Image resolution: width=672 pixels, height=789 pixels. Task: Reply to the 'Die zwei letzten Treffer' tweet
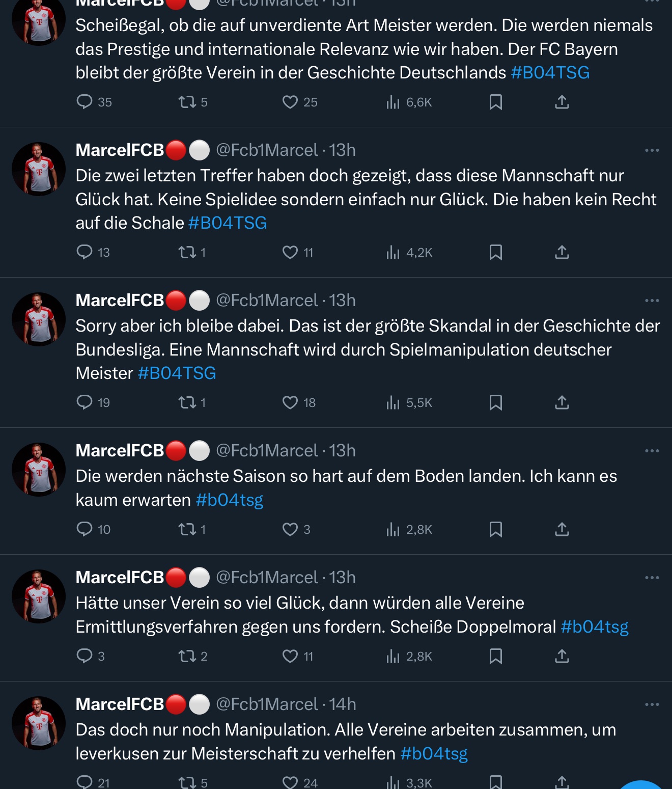84,252
